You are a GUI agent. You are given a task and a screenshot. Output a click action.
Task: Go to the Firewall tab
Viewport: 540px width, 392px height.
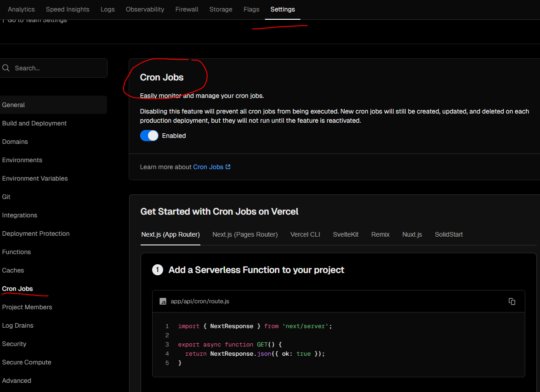tap(187, 9)
